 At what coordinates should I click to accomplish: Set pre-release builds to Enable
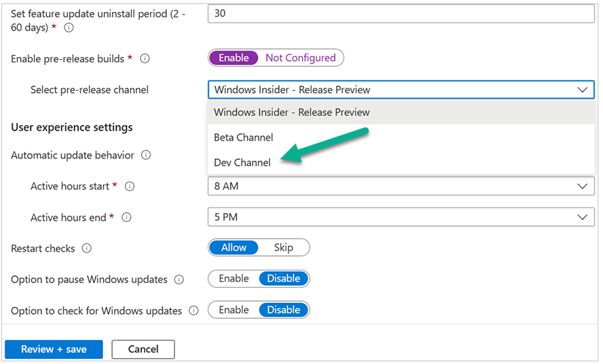point(234,58)
